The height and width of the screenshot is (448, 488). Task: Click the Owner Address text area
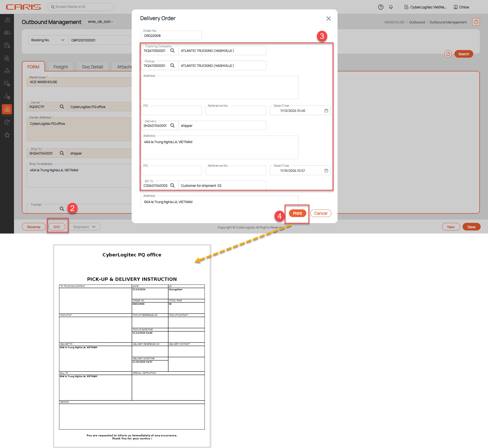tap(79, 129)
